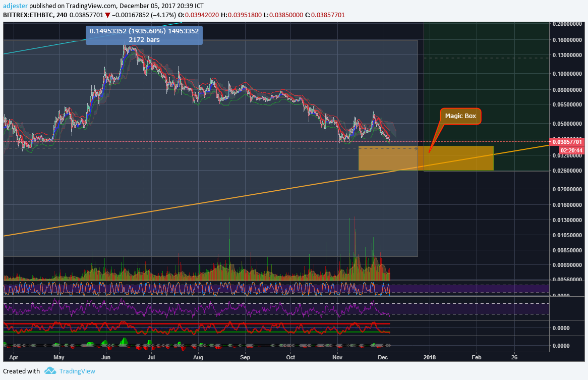Click the BITTREX:ETHBTC symbol title

pos(28,15)
